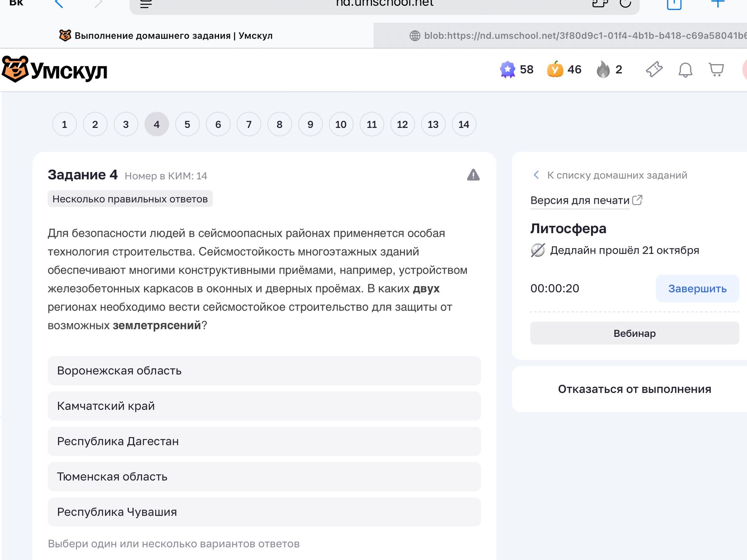Click the Завершить button

click(x=697, y=289)
